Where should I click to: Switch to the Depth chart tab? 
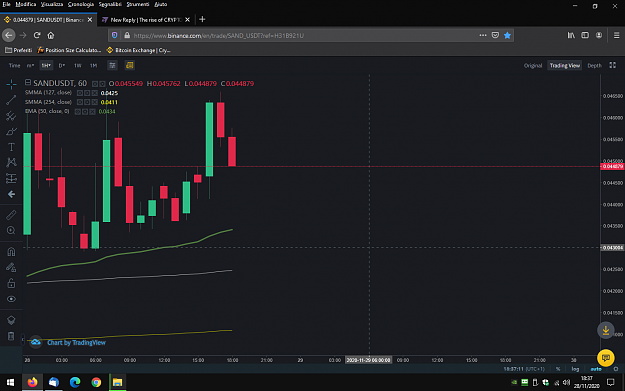pyautogui.click(x=594, y=65)
